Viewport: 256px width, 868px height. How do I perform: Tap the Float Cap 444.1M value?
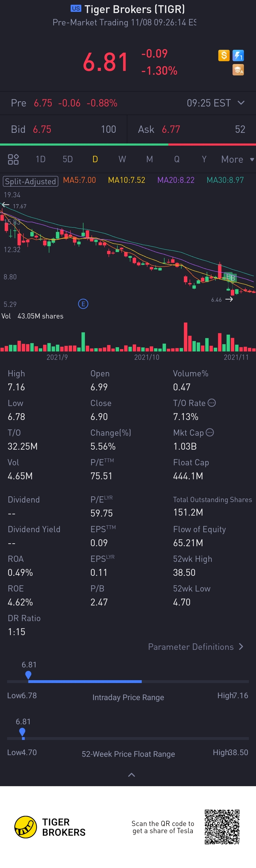click(x=188, y=476)
